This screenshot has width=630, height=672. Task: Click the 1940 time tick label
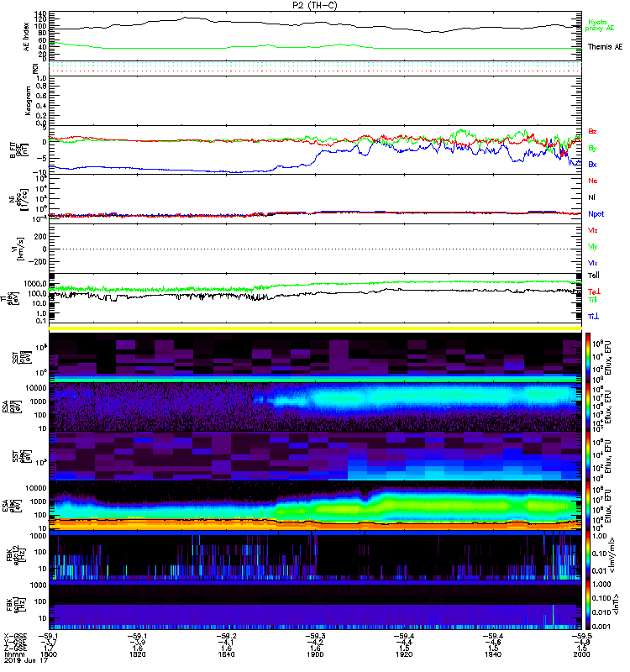tap(493, 654)
